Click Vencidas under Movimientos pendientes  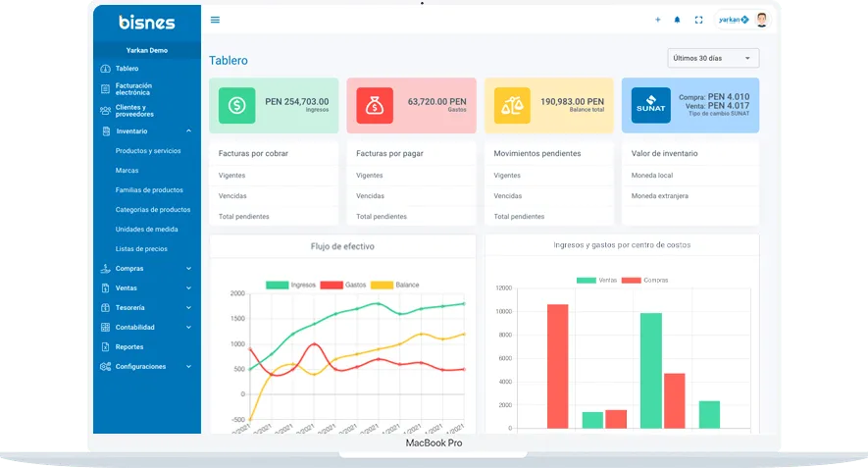coord(508,196)
